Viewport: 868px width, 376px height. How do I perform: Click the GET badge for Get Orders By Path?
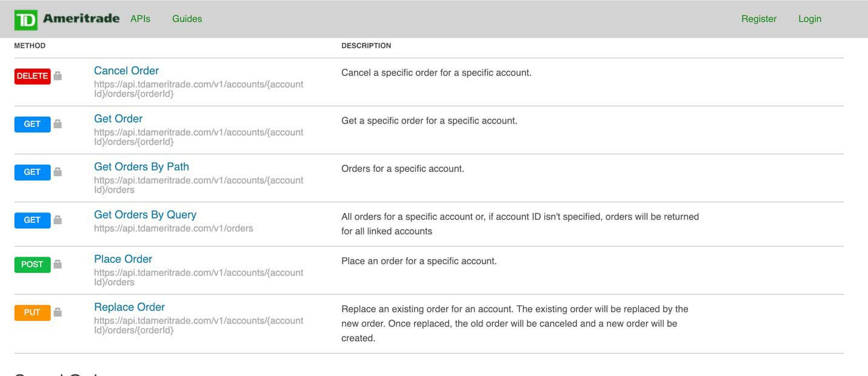click(32, 172)
